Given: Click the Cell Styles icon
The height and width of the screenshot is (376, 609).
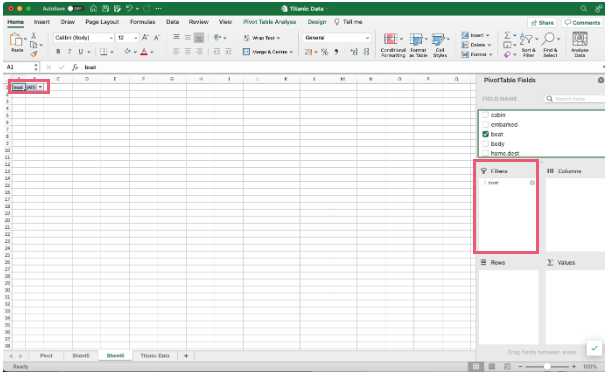Looking at the screenshot, I should (x=438, y=39).
